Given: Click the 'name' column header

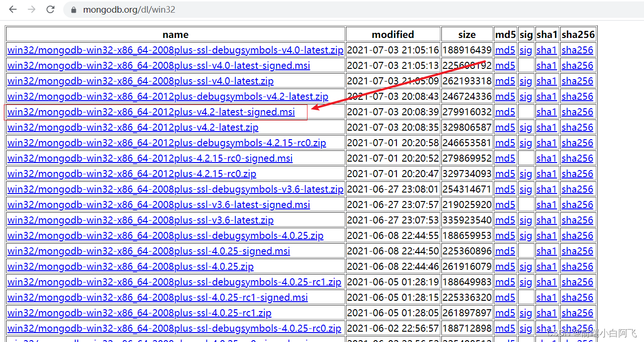Looking at the screenshot, I should 176,35.
